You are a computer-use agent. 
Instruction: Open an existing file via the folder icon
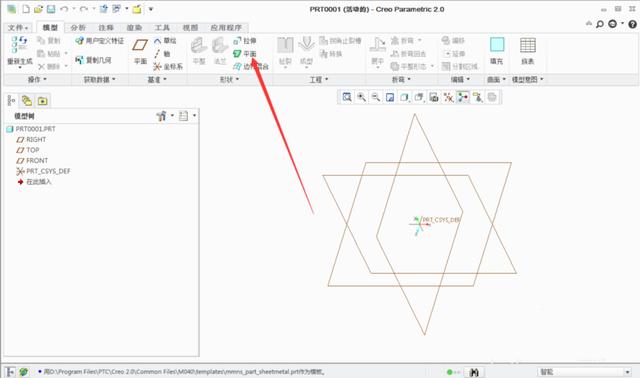coord(38,9)
